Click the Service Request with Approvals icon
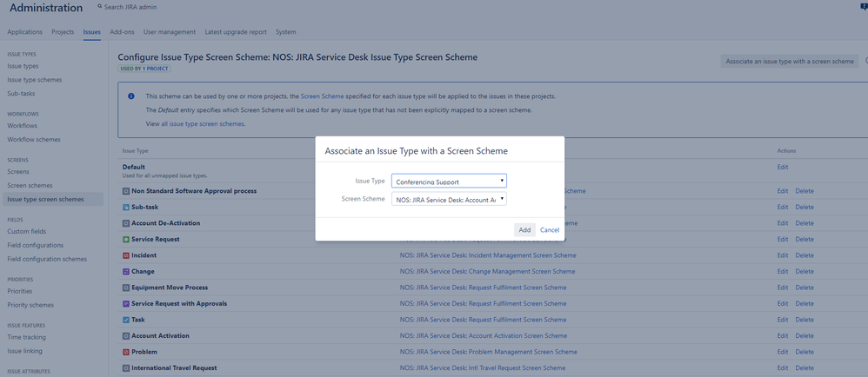This screenshot has height=377, width=868. [x=125, y=303]
